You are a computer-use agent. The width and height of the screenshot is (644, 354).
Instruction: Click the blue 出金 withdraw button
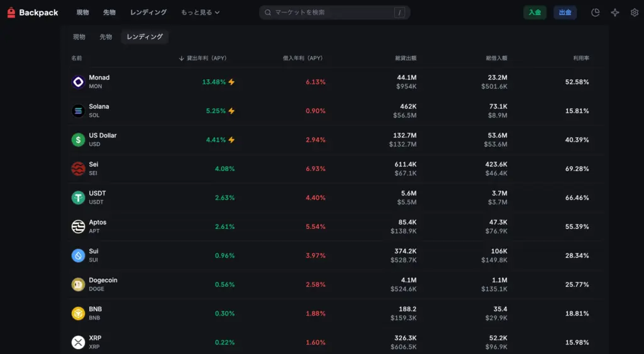[565, 13]
